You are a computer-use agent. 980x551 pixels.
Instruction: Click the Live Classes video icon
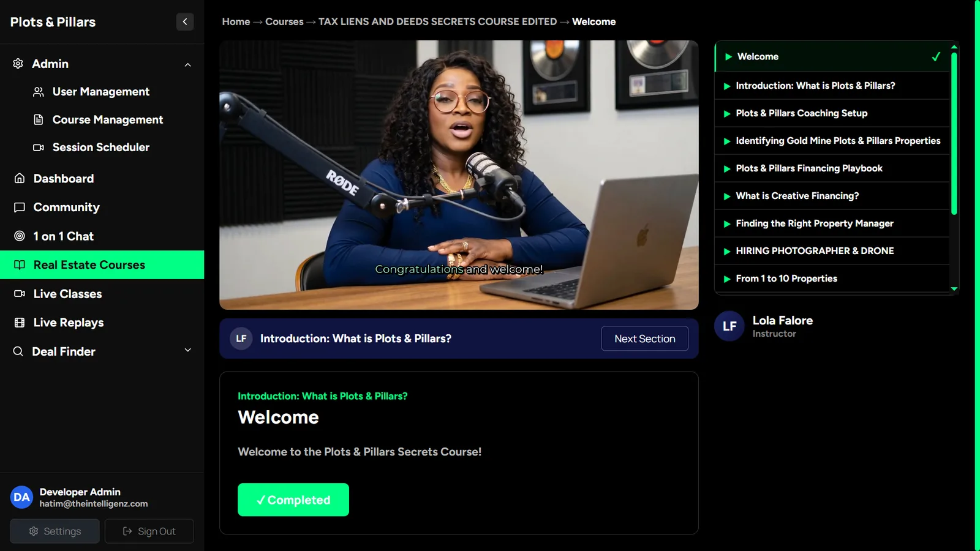point(20,294)
